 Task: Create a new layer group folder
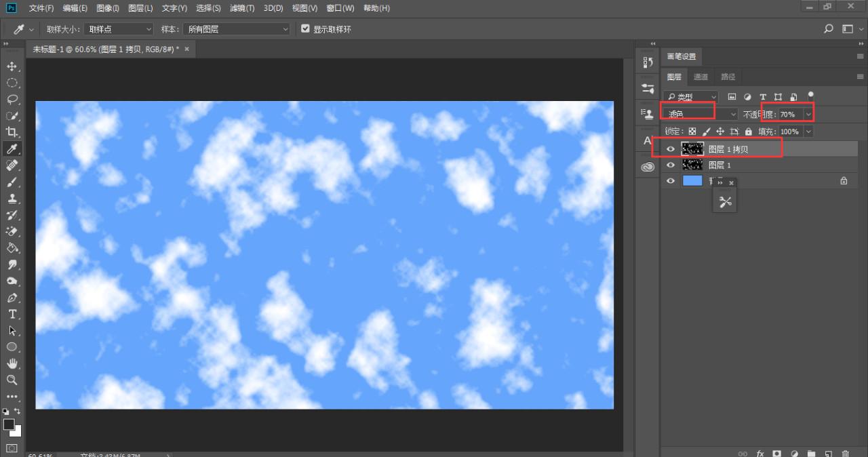click(811, 454)
